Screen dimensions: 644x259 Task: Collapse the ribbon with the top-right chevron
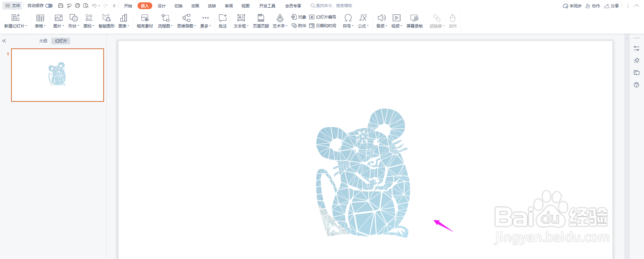636,6
